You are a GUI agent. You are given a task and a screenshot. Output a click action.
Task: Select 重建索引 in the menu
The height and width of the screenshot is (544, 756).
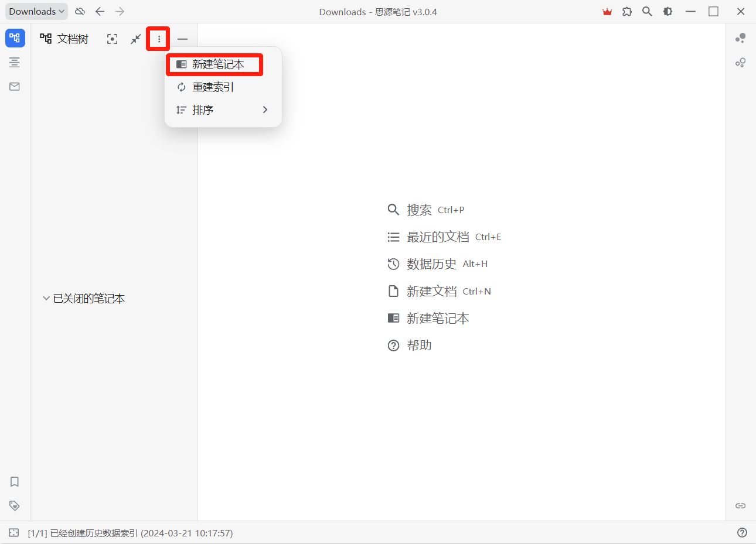pos(223,87)
